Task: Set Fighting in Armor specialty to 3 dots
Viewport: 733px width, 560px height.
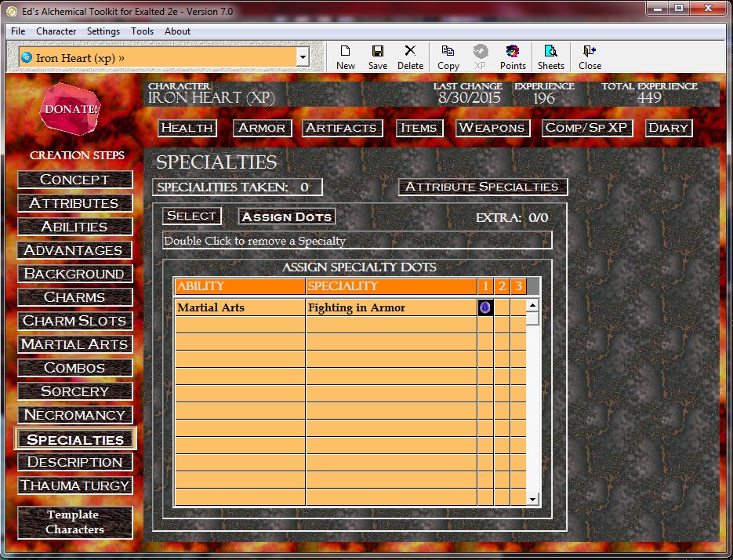Action: click(518, 307)
